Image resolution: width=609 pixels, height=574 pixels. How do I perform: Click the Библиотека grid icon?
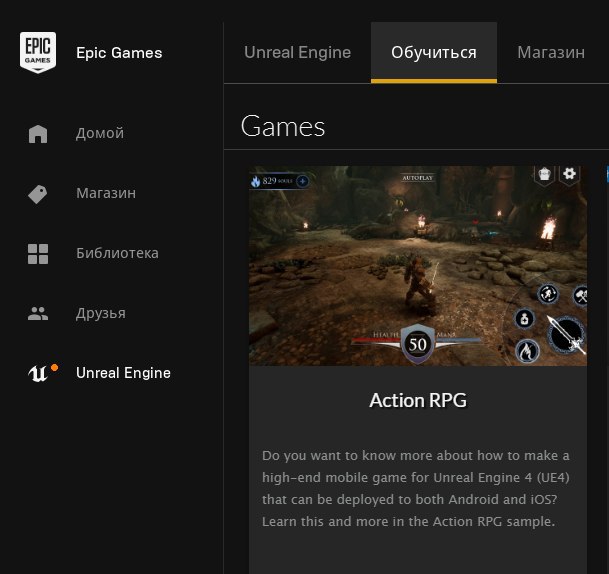[x=38, y=254]
